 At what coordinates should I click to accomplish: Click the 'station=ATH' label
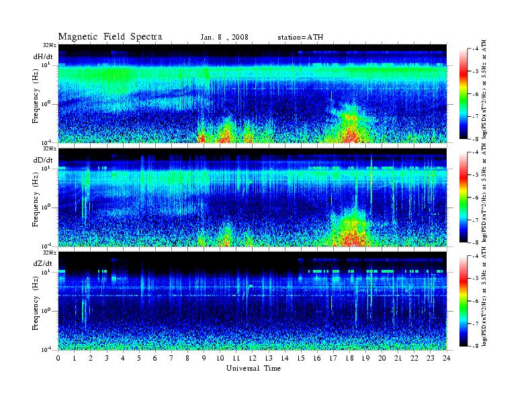click(x=300, y=38)
